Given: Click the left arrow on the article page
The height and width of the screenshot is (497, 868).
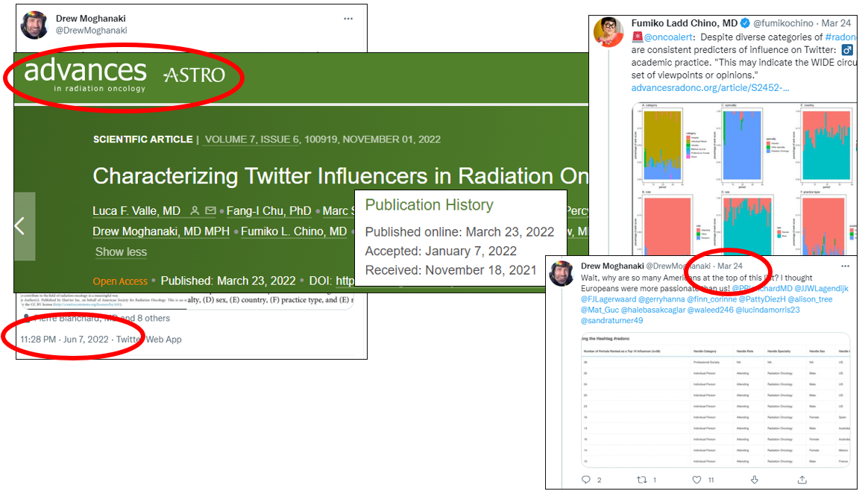Looking at the screenshot, I should (x=21, y=227).
